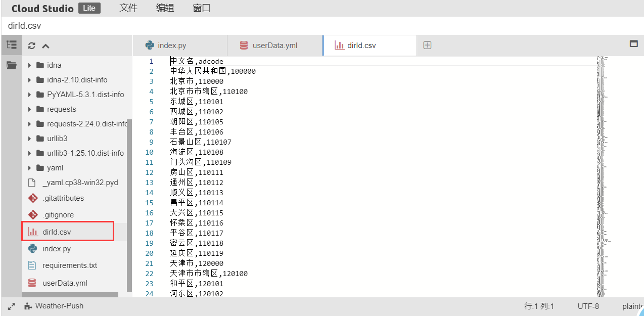Click the Weather-Push git branch icon
The height and width of the screenshot is (316, 644).
[x=27, y=306]
